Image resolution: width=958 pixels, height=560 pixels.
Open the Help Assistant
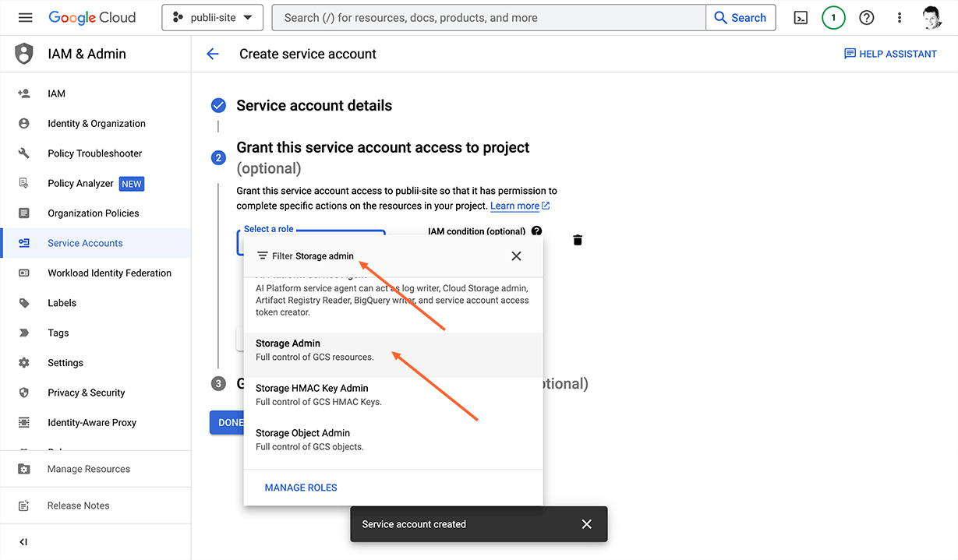(890, 54)
